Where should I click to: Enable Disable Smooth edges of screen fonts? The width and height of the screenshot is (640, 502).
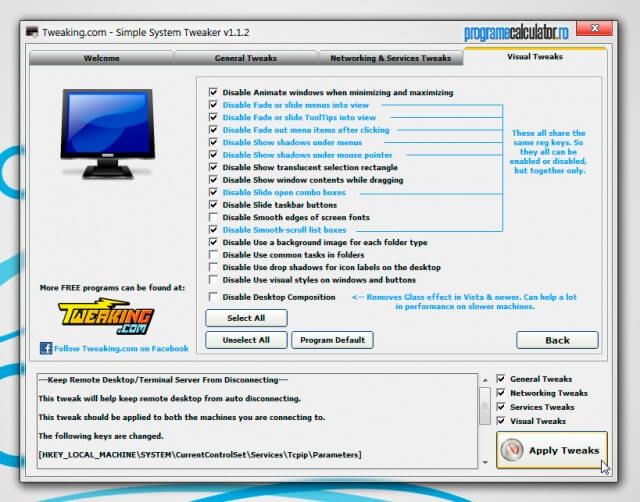pos(213,217)
